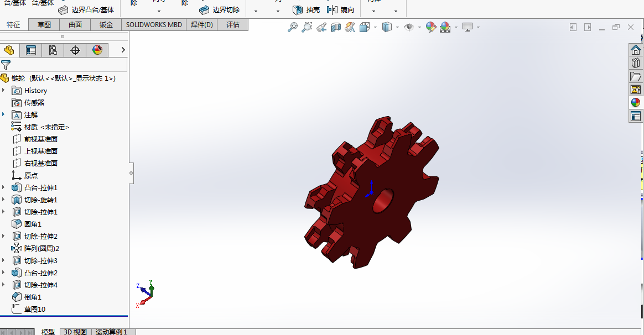
Task: Click the 抽壳 shell tool
Action: 307,10
